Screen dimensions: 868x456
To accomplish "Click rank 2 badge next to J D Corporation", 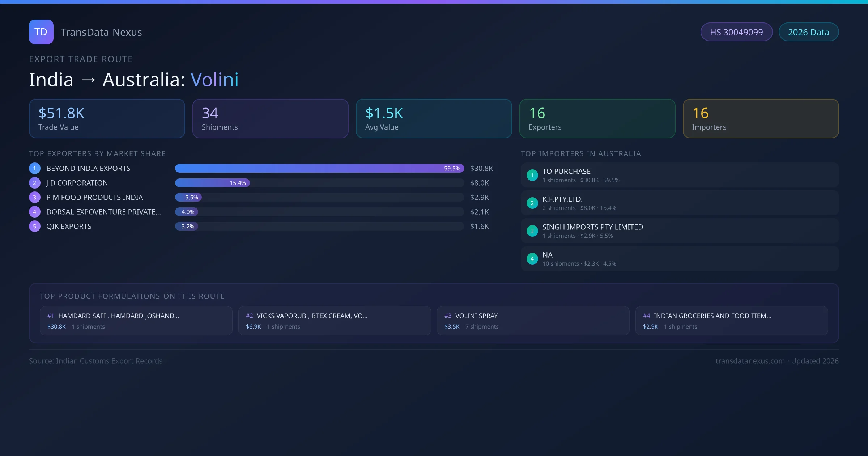I will (x=35, y=183).
